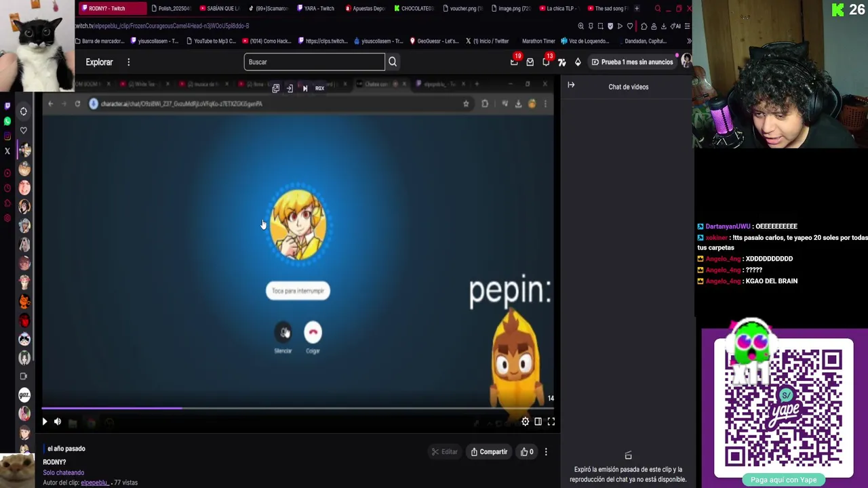Click Toca para interrumpir in the clip
The width and height of the screenshot is (868, 488).
click(x=298, y=291)
